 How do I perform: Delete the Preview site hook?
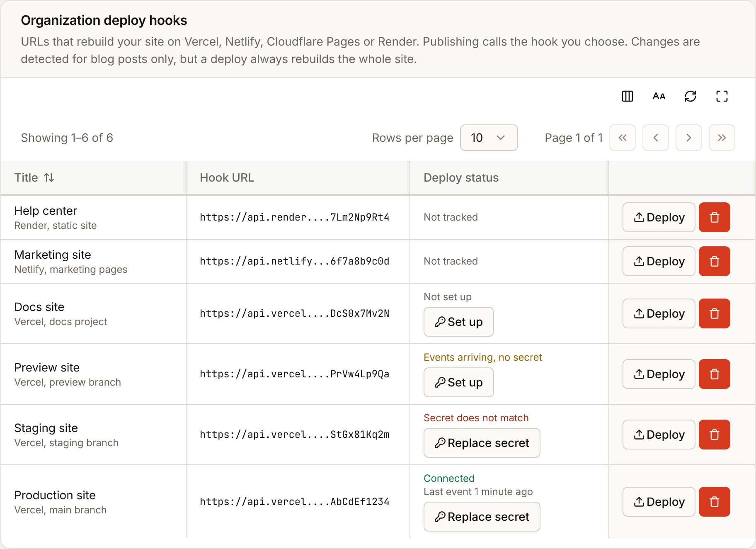[715, 374]
